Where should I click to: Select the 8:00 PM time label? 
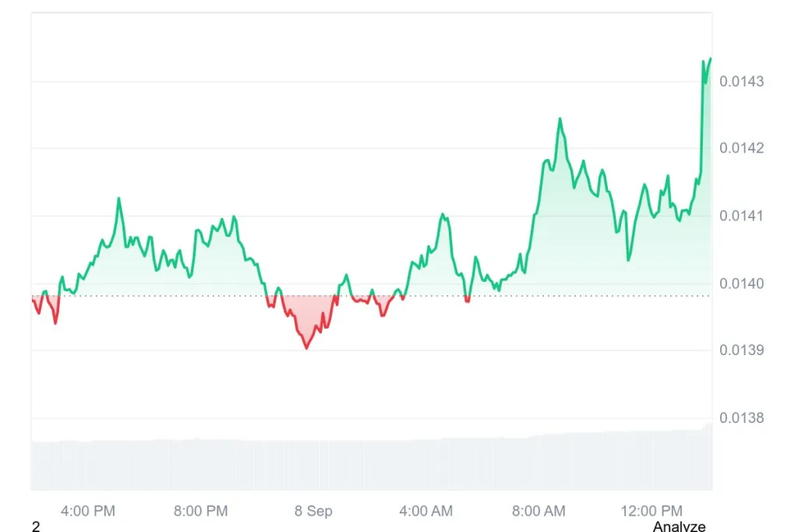tap(200, 511)
